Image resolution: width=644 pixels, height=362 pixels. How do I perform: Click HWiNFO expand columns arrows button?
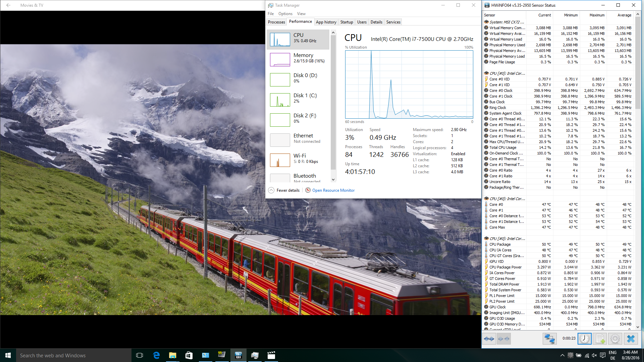pos(489,339)
